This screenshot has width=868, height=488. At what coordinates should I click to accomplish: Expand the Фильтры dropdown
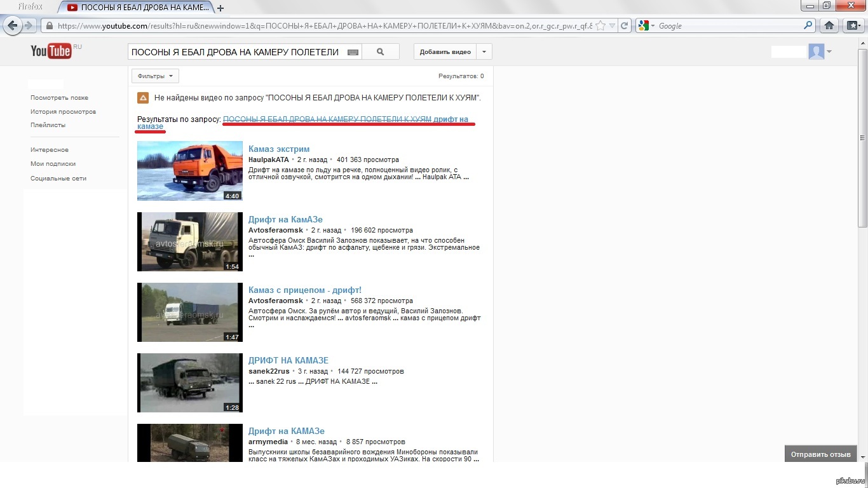155,76
